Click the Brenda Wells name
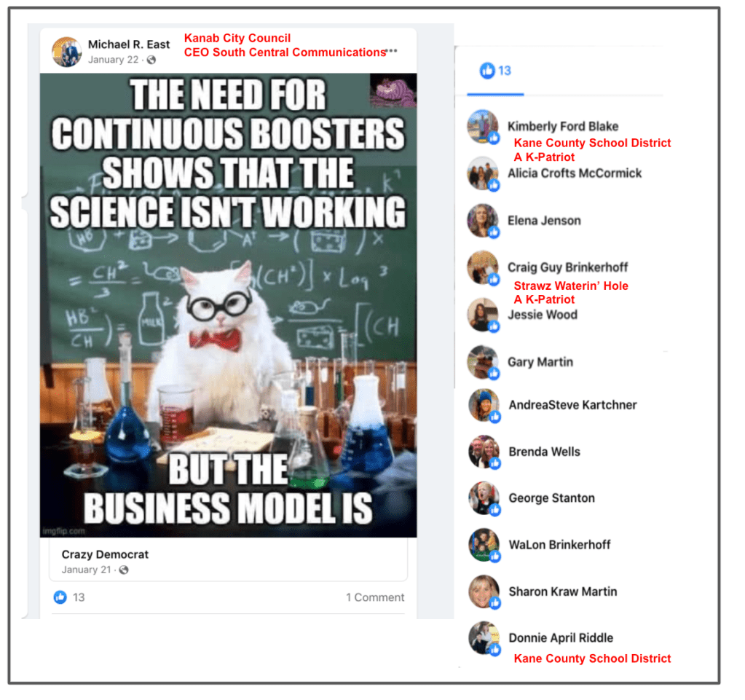 545,452
